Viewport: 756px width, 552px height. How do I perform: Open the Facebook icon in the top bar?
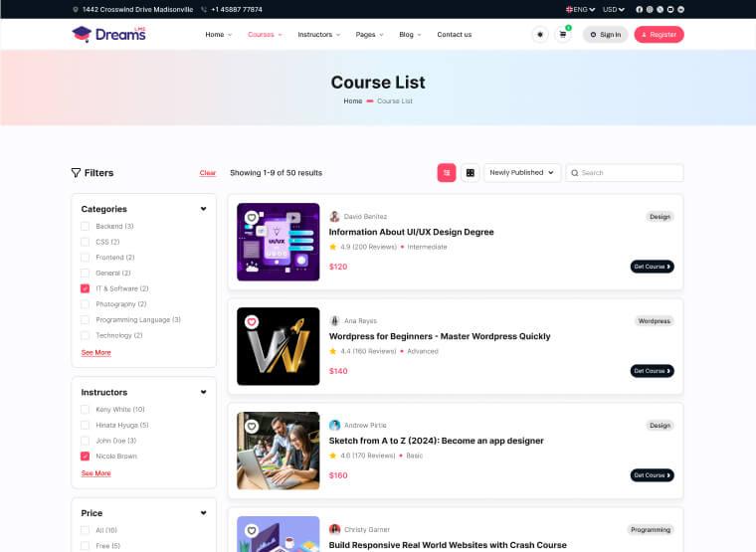pos(639,9)
